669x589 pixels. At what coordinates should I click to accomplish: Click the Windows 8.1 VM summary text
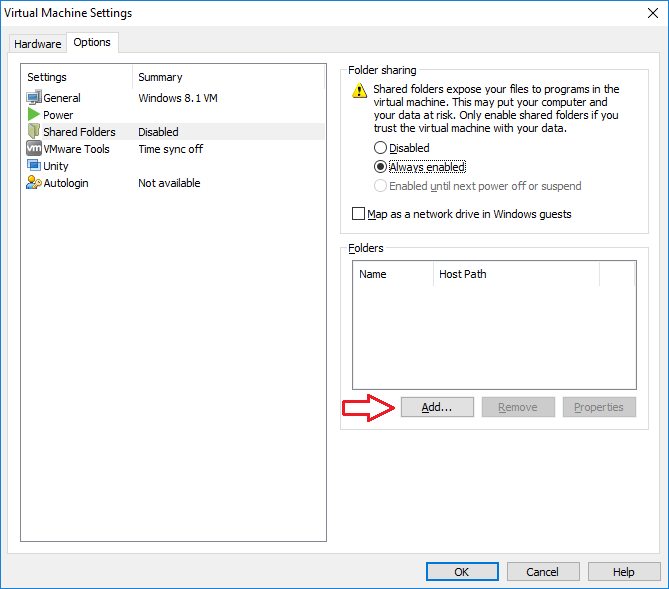click(178, 98)
